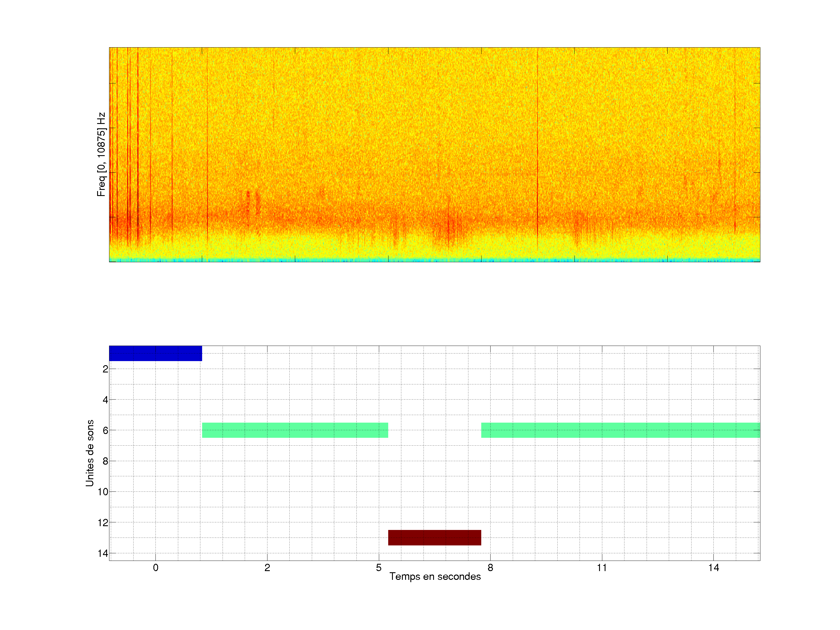
Task: Click the dark red bar at unit 13
Action: click(x=434, y=537)
